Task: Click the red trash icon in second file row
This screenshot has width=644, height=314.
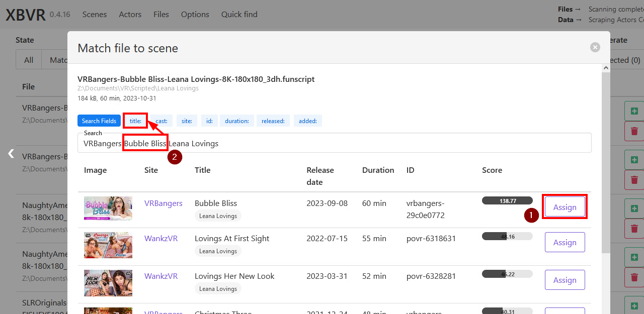Action: click(634, 179)
